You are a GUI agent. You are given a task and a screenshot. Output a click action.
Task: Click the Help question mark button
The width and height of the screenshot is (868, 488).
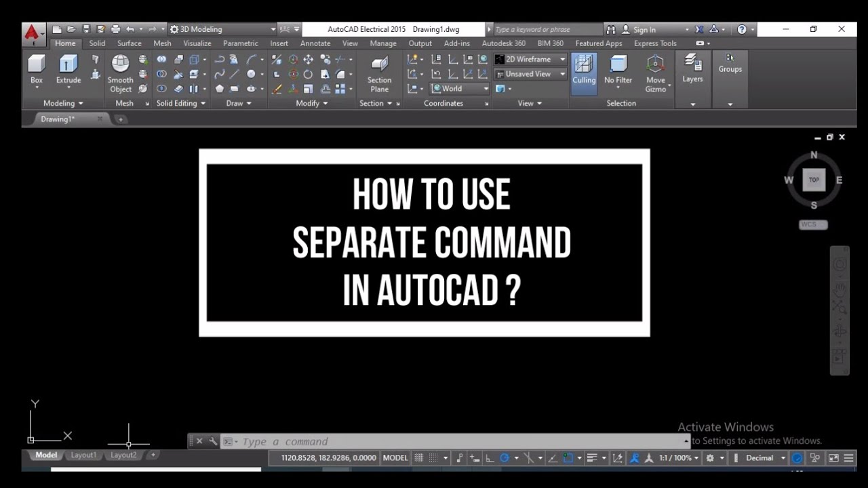pyautogui.click(x=742, y=29)
